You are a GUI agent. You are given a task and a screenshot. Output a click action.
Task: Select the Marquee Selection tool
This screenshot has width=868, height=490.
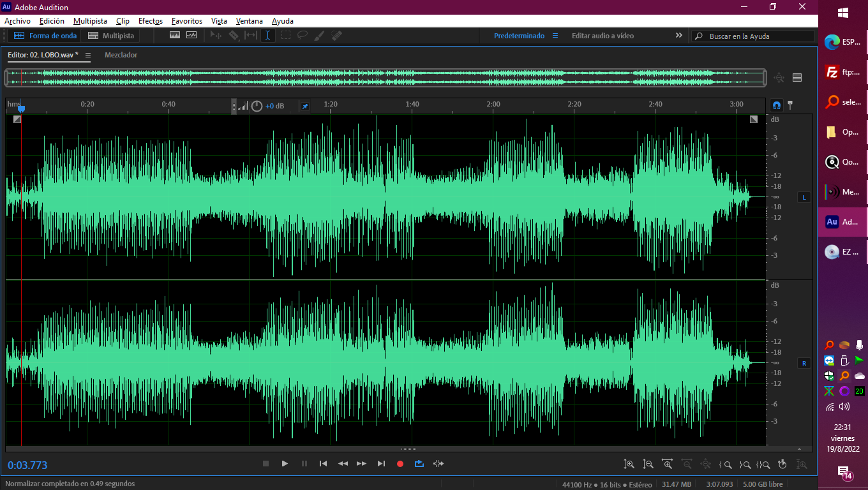pos(285,36)
